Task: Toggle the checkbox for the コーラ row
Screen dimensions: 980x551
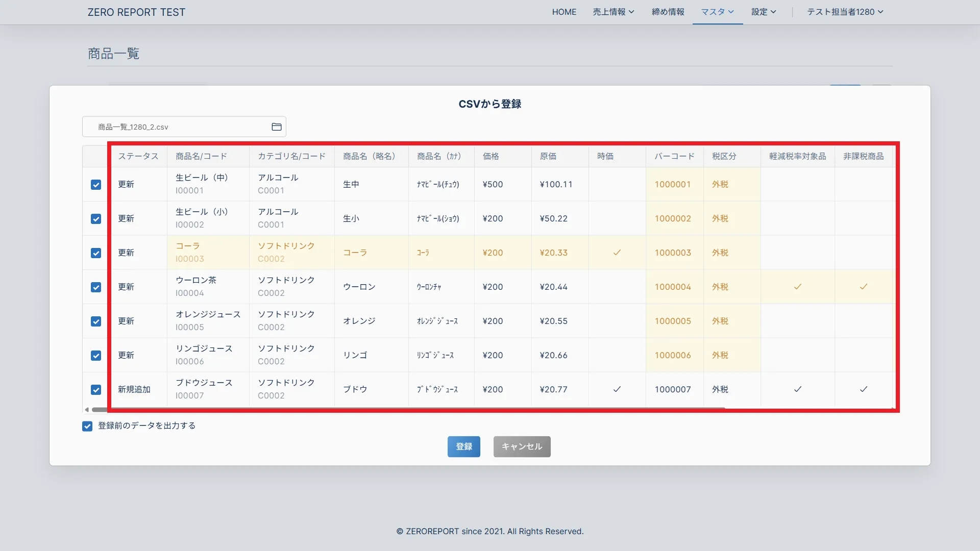Action: pyautogui.click(x=96, y=253)
